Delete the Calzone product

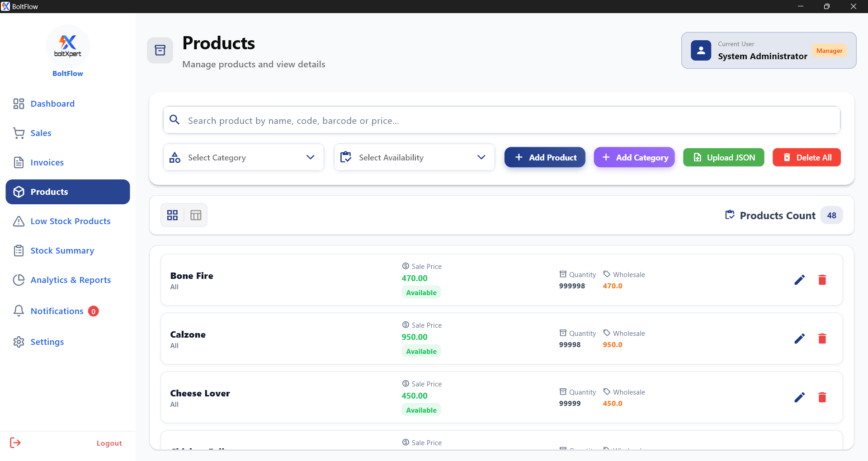(822, 339)
